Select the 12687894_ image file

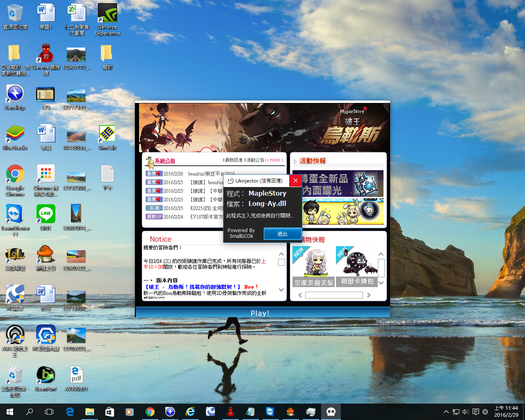tap(77, 217)
